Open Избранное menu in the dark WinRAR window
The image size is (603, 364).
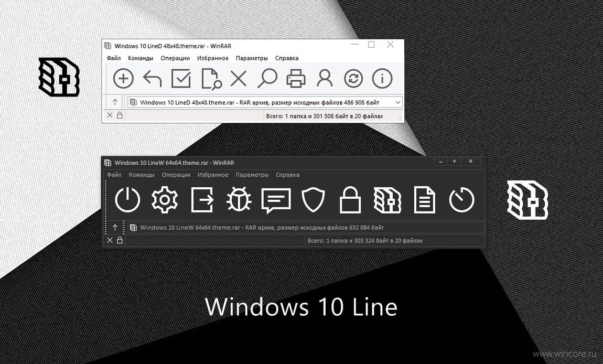(213, 175)
